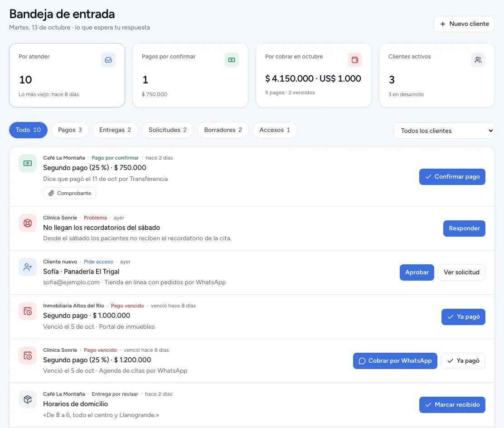This screenshot has height=428, width=504.
Task: Click the lifebuoy icon beside No llegan los recordatorios
Action: tap(28, 223)
